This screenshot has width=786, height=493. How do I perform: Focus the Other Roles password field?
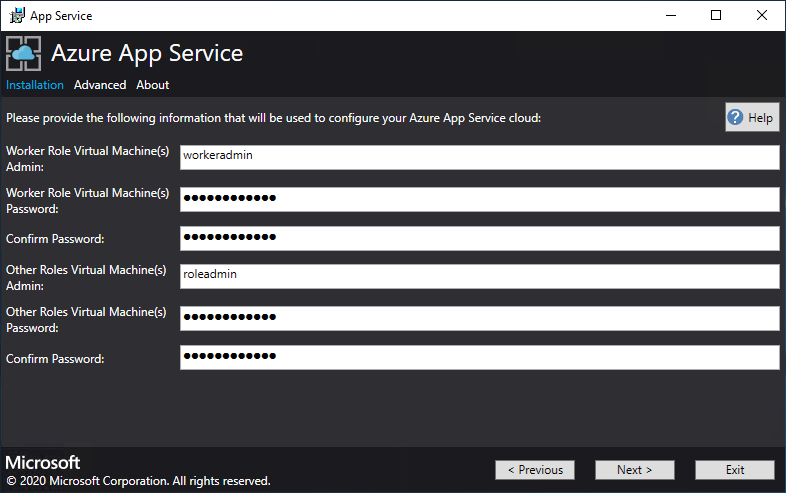click(x=479, y=318)
